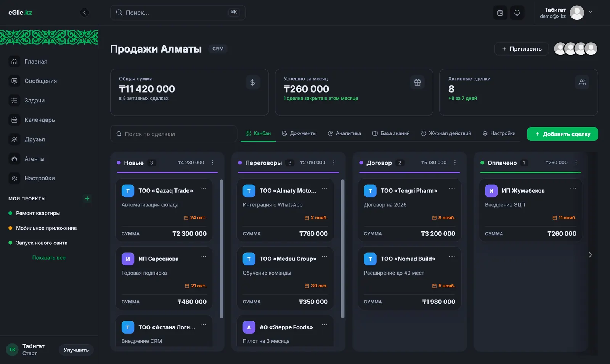Open more options on АО «Steppe Foods» card
The width and height of the screenshot is (610, 364).
(x=324, y=325)
